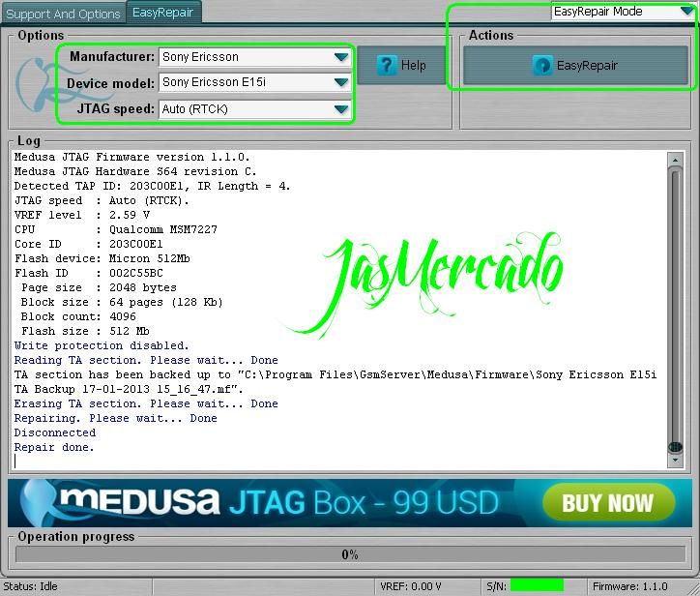
Task: Open the JTAG speed dropdown list
Action: pyautogui.click(x=255, y=109)
